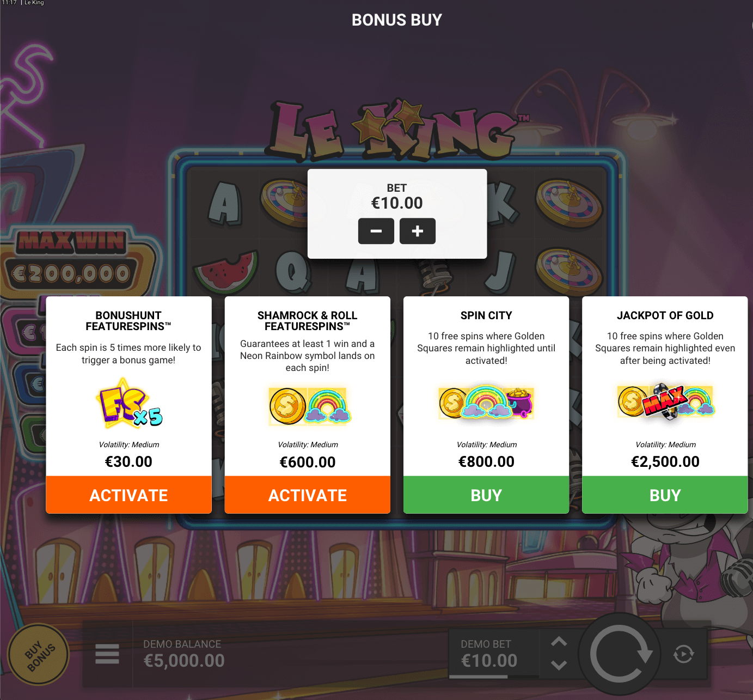Increase bet with the plus button
753x700 pixels.
coord(418,231)
